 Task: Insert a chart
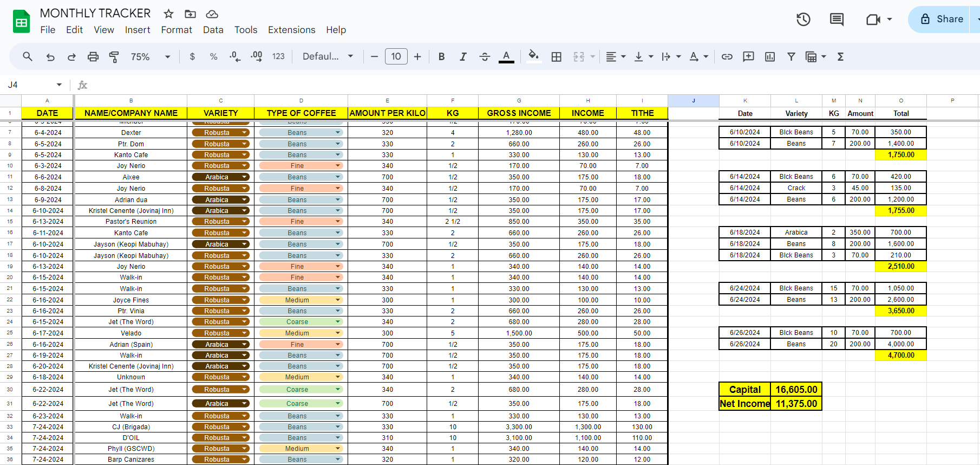pyautogui.click(x=770, y=56)
